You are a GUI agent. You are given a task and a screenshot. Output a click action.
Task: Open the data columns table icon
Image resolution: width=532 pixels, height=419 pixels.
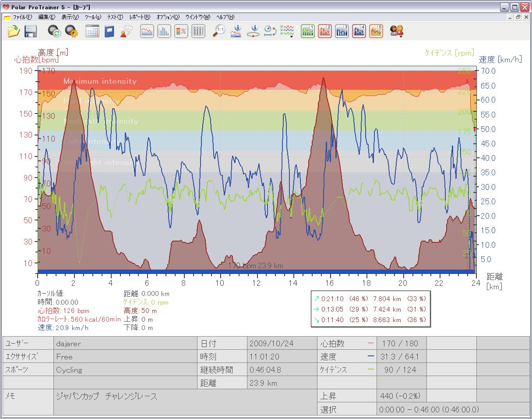[198, 31]
